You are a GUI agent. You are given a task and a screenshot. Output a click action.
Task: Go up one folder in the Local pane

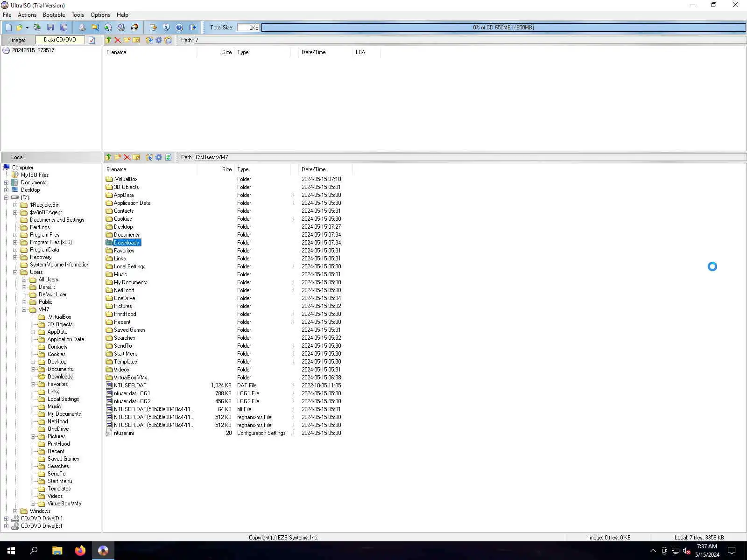click(108, 157)
